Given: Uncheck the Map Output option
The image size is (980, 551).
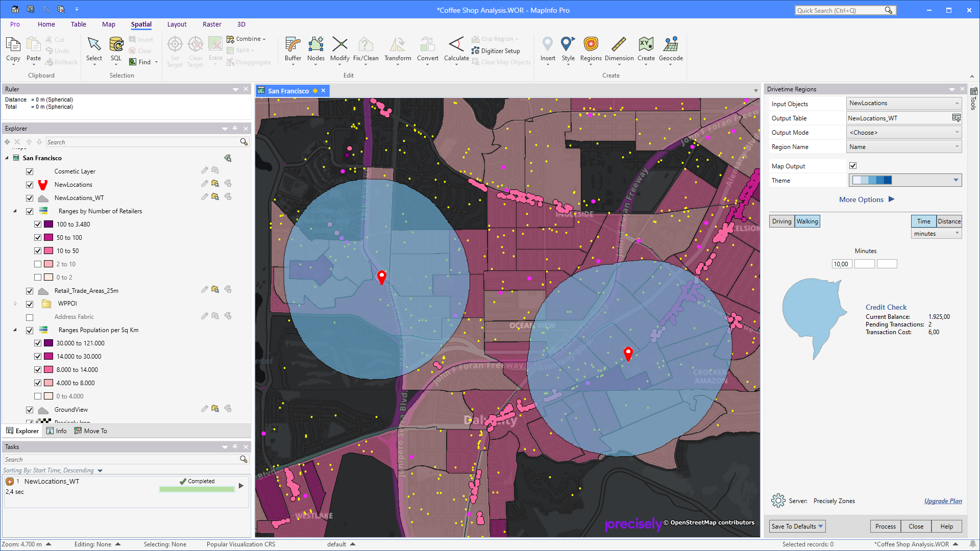Looking at the screenshot, I should pos(853,165).
